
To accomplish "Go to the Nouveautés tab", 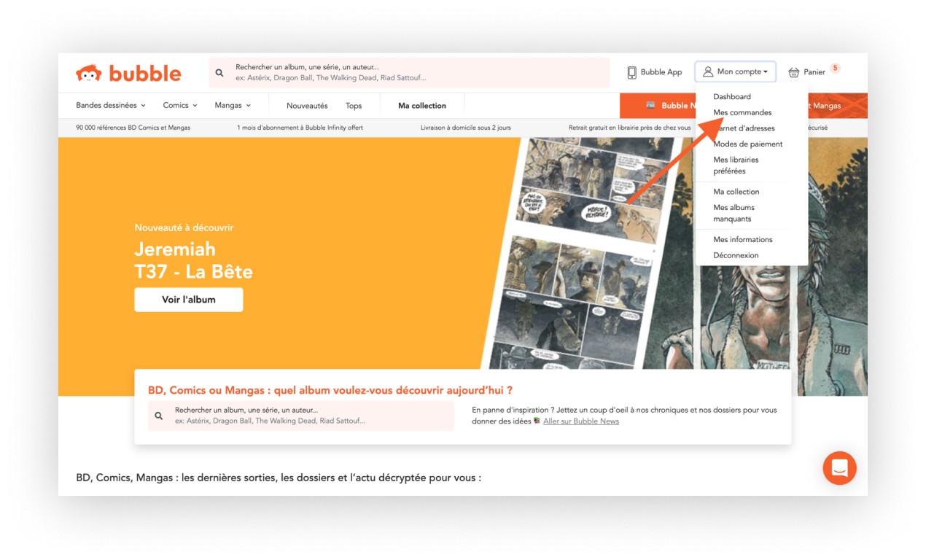I will point(307,106).
